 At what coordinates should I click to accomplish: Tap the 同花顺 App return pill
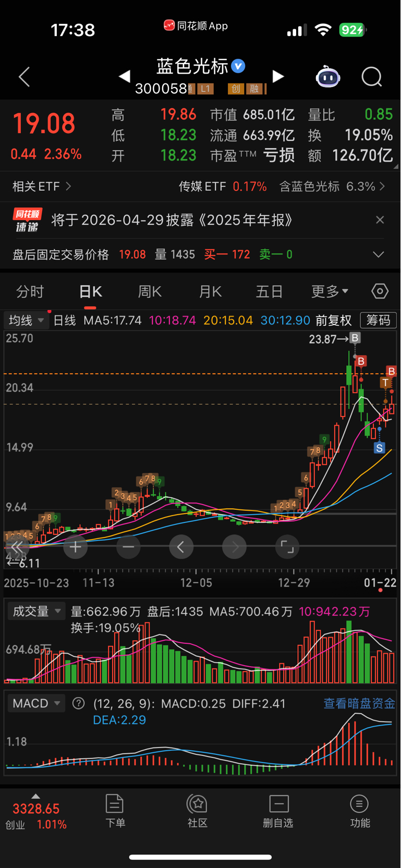[x=196, y=26]
